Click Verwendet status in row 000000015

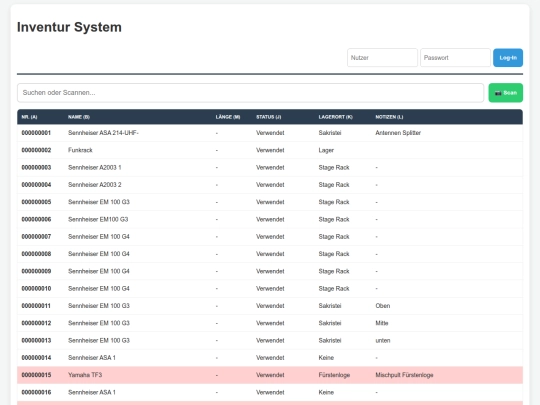[x=270, y=375]
